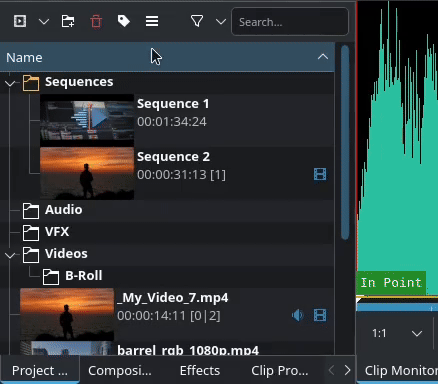Viewport: 438px width, 384px height.
Task: Select the _My_Video_7.mp4 clip name
Action: point(173,298)
